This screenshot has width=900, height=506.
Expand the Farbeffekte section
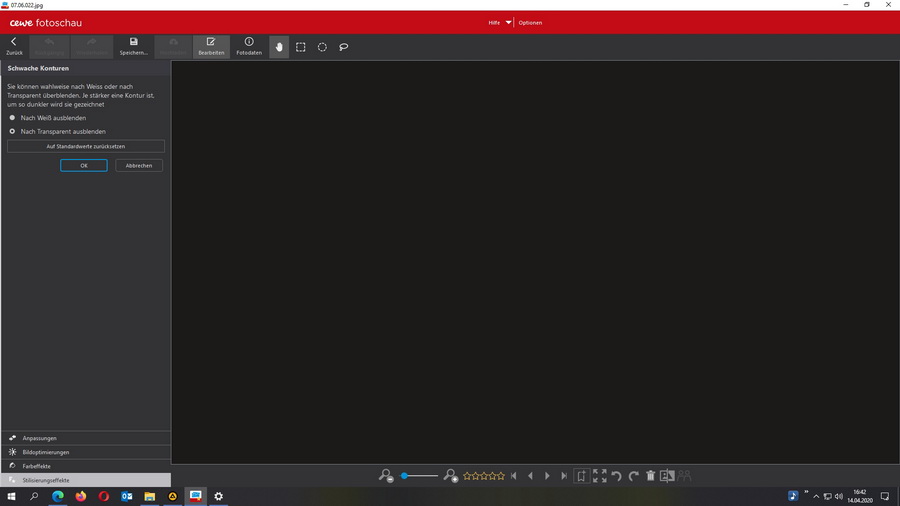[86, 466]
